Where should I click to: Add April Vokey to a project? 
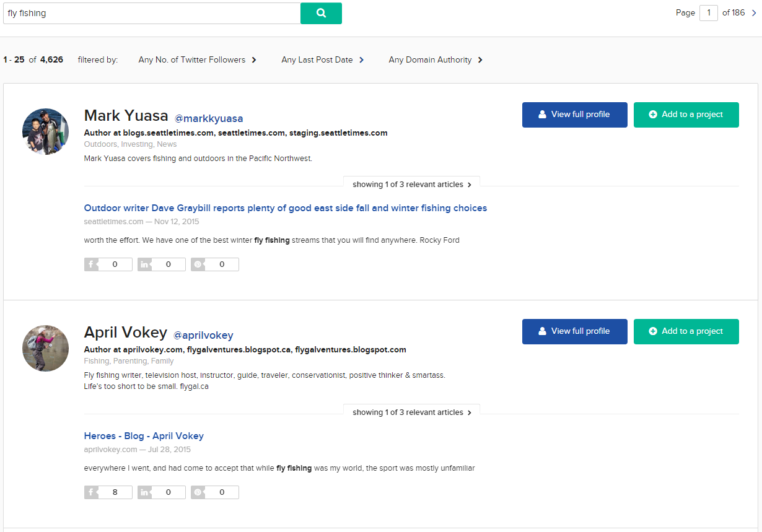(686, 331)
